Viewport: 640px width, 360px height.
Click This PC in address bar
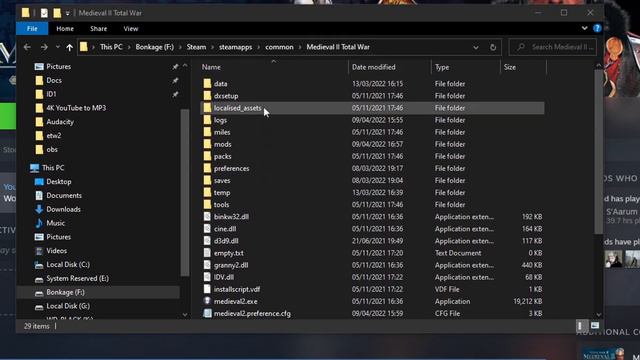[x=111, y=47]
